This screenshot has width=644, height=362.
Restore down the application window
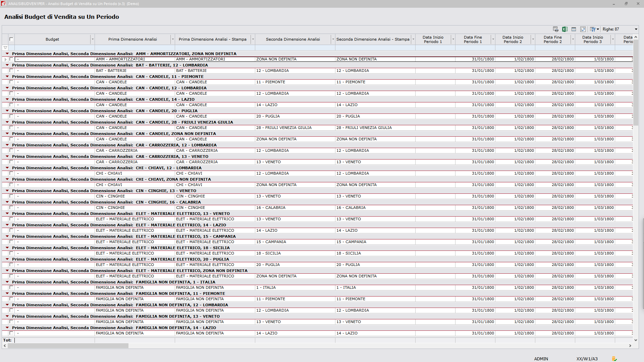pos(626,4)
